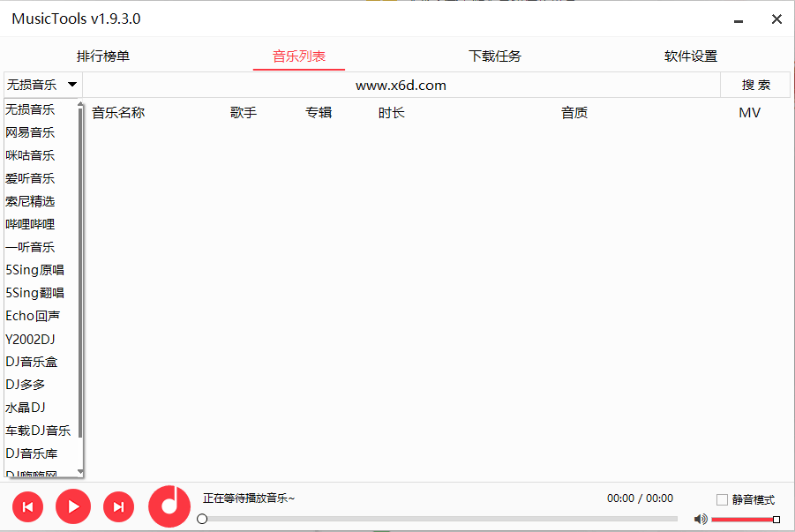Viewport: 795px width, 532px height.
Task: Switch to the 下载任务 view
Action: click(x=492, y=55)
